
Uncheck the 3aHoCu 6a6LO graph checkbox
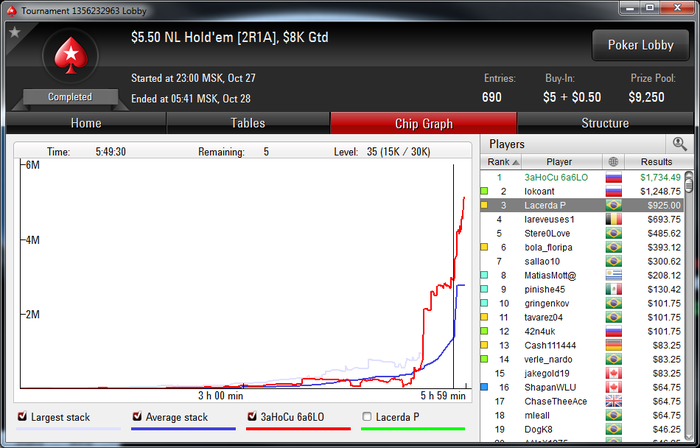pyautogui.click(x=252, y=417)
